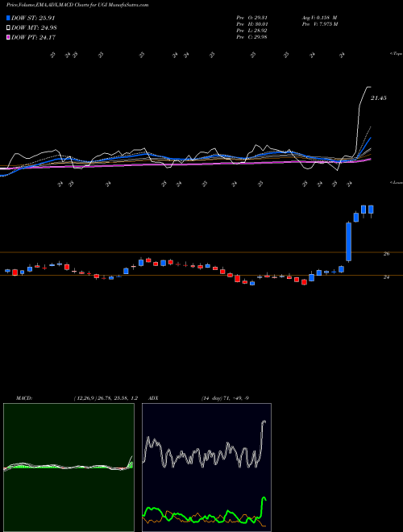
Task: Click the green ADX line spike
Action: [264, 499]
